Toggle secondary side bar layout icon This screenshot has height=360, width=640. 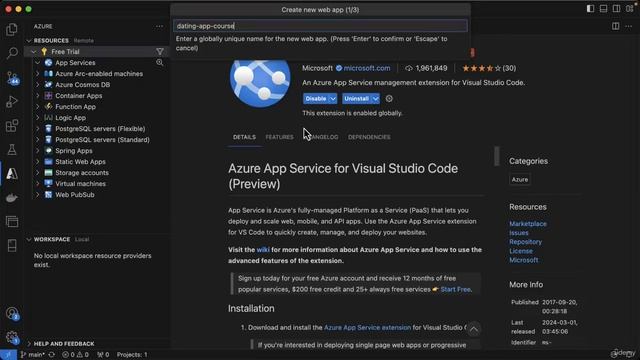tap(616, 9)
